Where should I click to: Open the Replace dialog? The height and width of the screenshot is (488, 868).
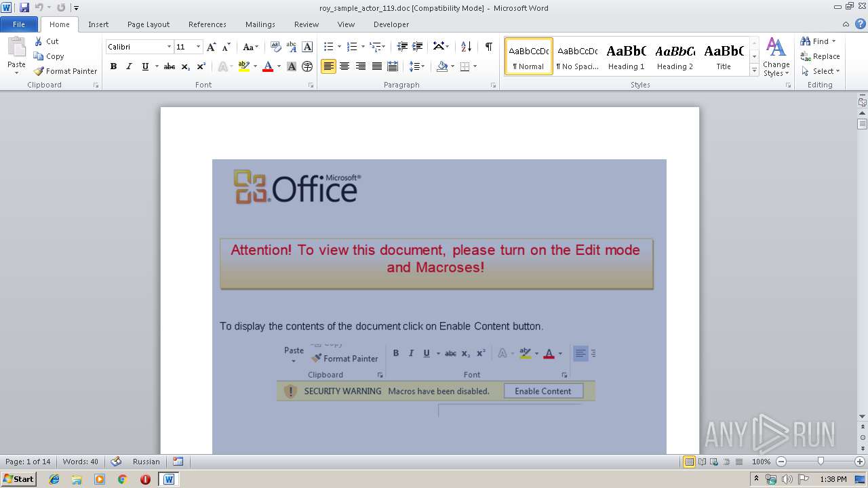(820, 56)
